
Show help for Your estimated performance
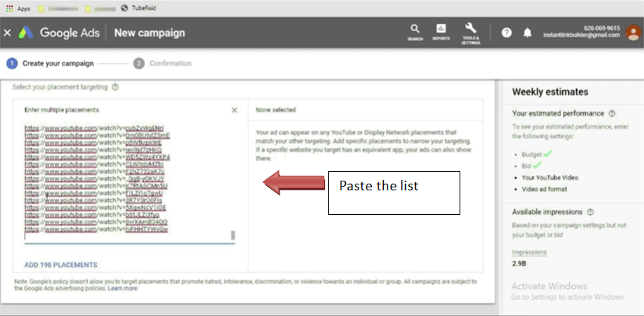coord(612,113)
